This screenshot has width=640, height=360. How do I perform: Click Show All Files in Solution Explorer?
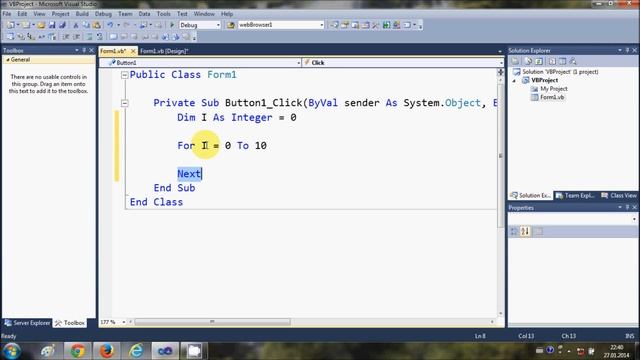point(528,61)
